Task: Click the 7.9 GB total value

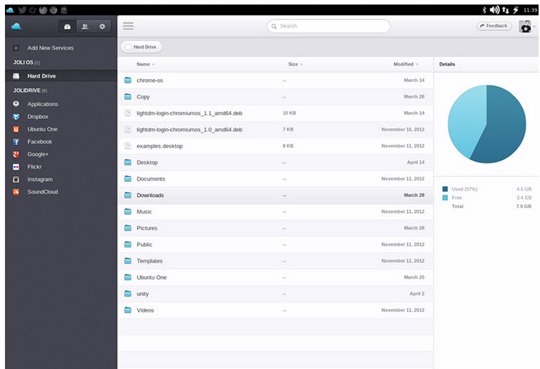Action: coord(524,206)
